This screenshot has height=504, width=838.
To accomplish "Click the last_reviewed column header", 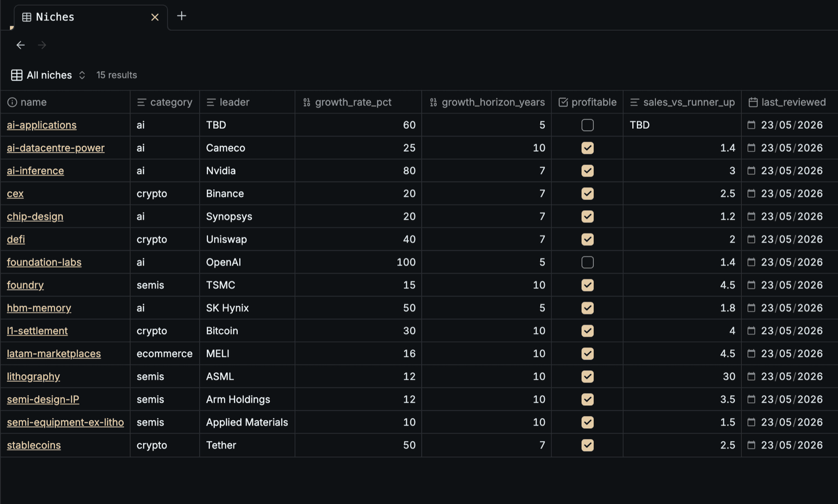I will coord(789,102).
